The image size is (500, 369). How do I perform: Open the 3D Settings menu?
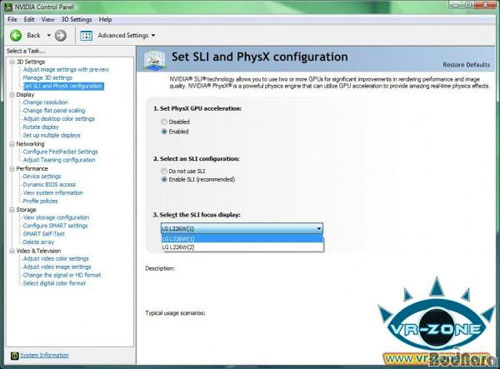[77, 19]
